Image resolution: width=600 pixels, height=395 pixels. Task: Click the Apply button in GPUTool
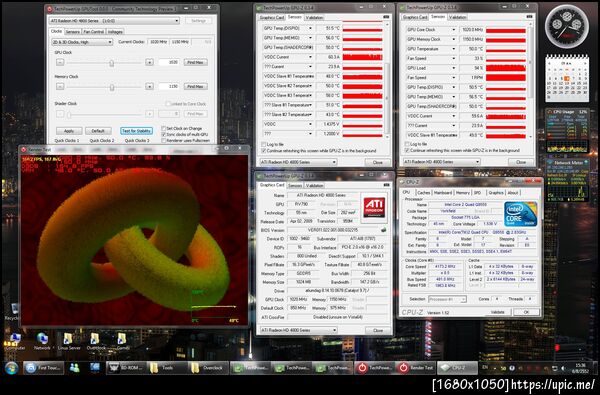(69, 131)
